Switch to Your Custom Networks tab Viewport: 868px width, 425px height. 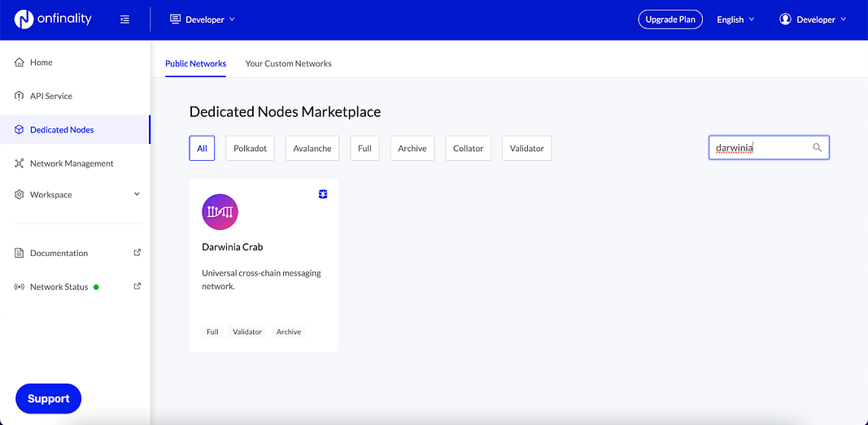point(289,63)
